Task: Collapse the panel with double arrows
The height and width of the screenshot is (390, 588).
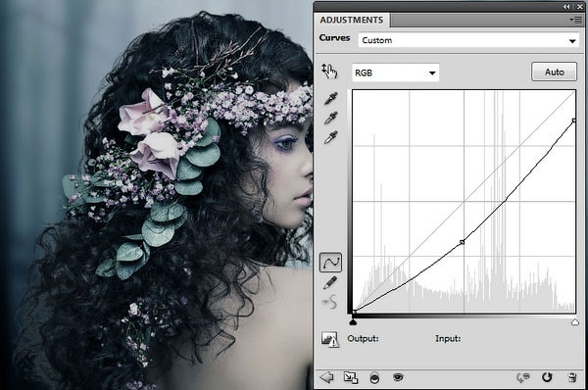Action: click(x=566, y=7)
